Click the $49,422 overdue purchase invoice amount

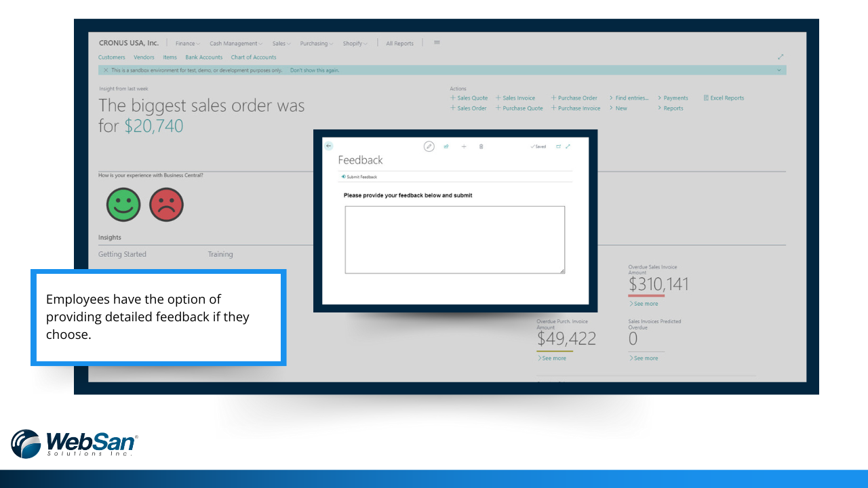tap(566, 338)
